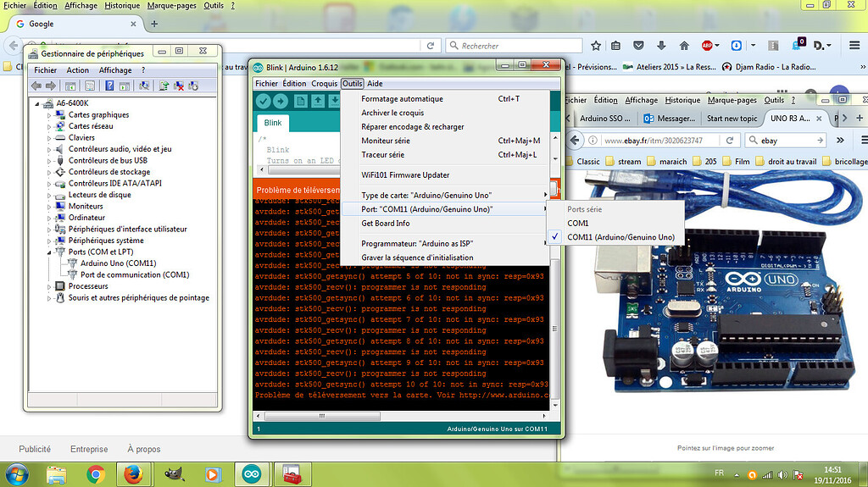Click the Device Manager help toolbar icon
This screenshot has width=868, height=487.
pos(109,86)
